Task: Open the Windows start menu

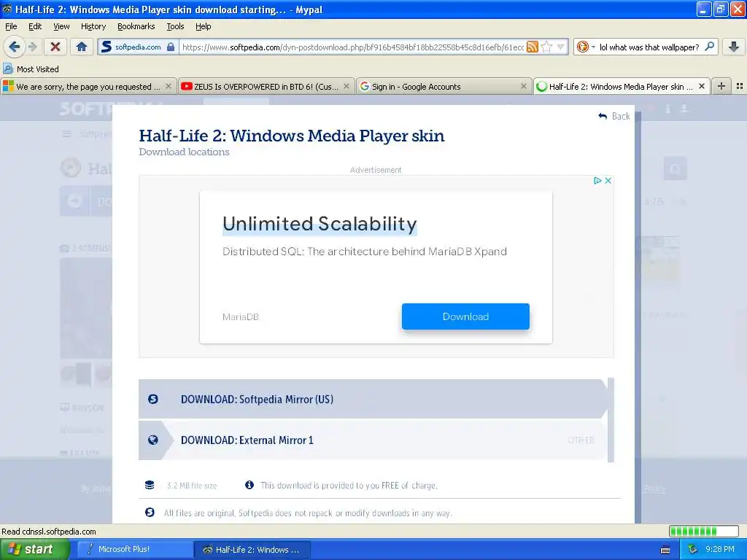Action: [34, 549]
